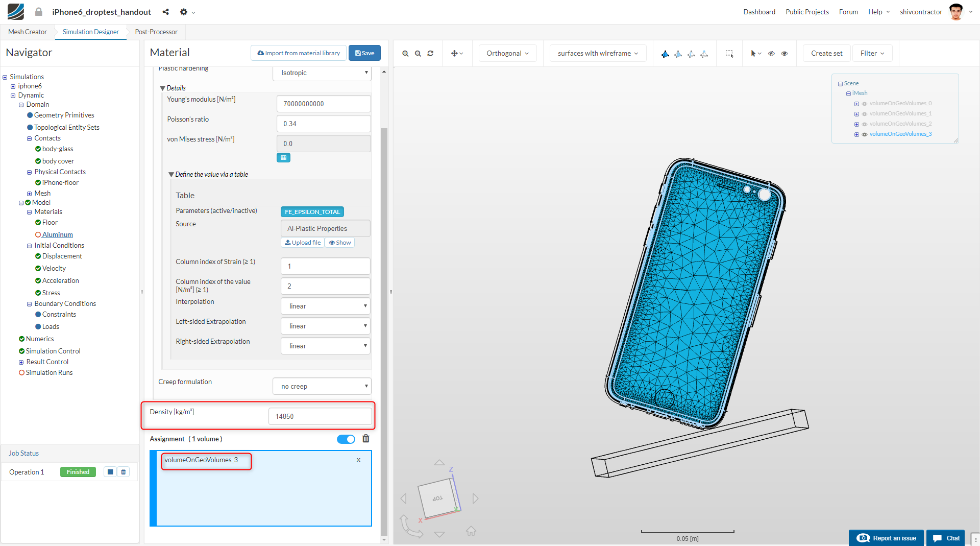Stop Operation 1 job
Image resolution: width=980 pixels, height=546 pixels.
point(110,472)
